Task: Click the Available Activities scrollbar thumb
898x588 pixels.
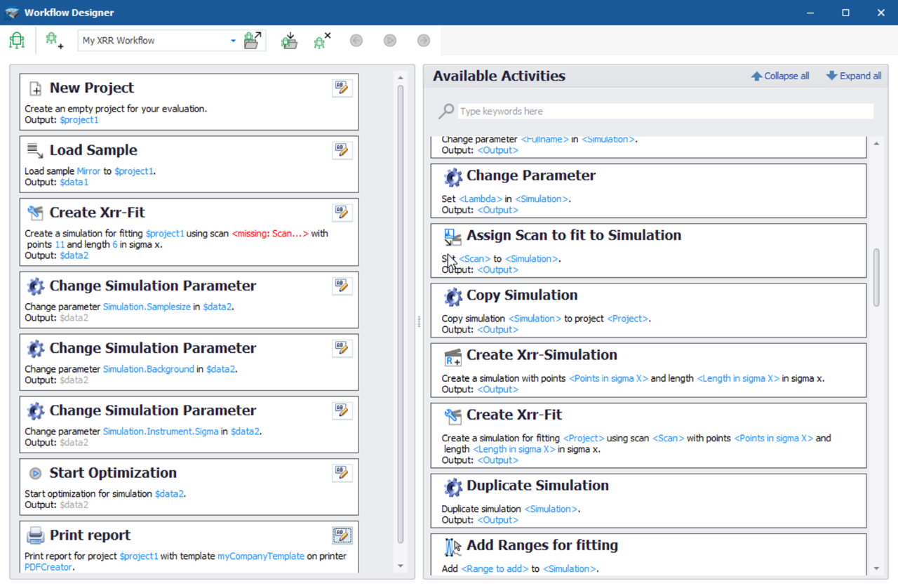Action: pyautogui.click(x=876, y=277)
